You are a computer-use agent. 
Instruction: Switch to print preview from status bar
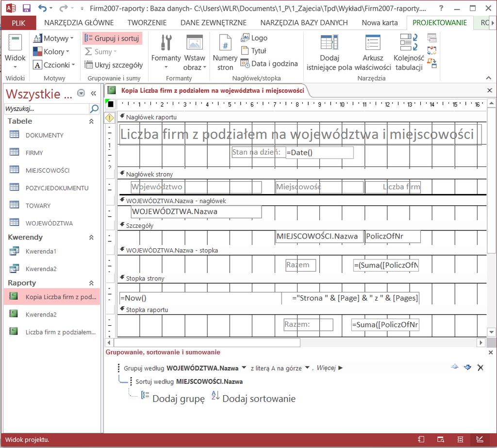(441, 439)
